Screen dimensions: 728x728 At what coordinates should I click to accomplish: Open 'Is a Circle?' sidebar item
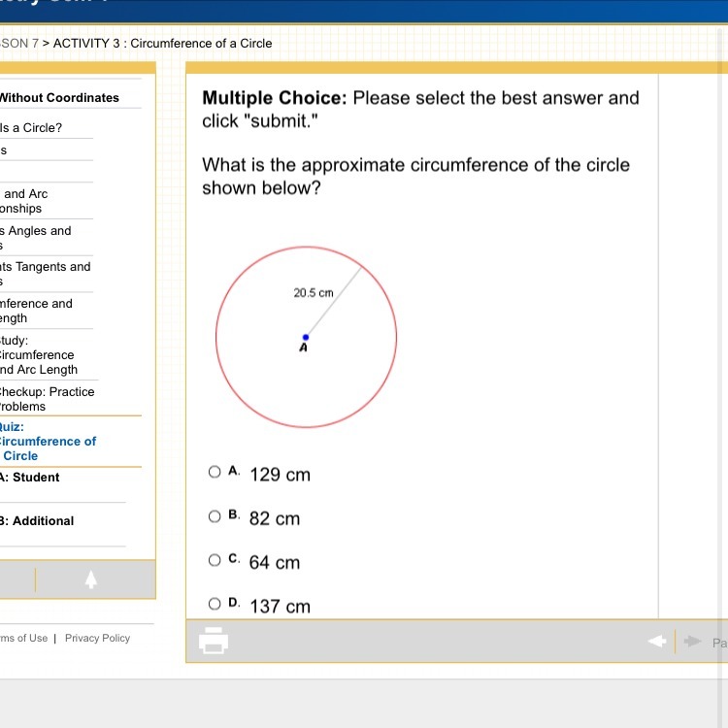pos(31,128)
